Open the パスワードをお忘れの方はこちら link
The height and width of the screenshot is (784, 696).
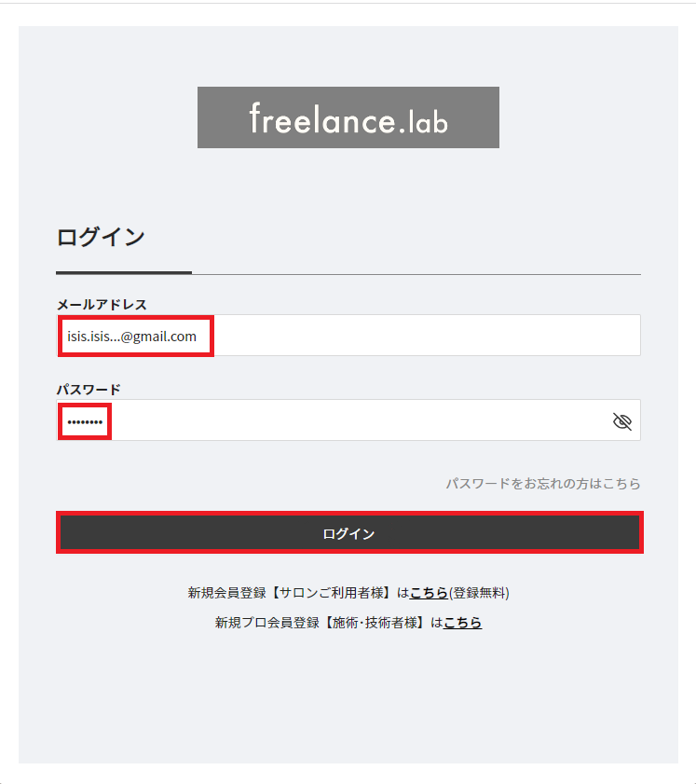[x=542, y=484]
